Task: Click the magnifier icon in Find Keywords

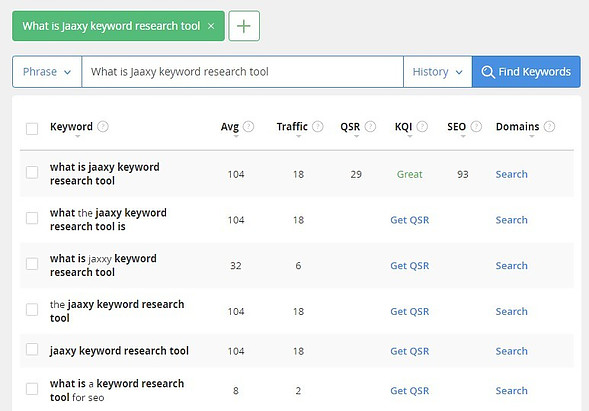Action: 488,72
